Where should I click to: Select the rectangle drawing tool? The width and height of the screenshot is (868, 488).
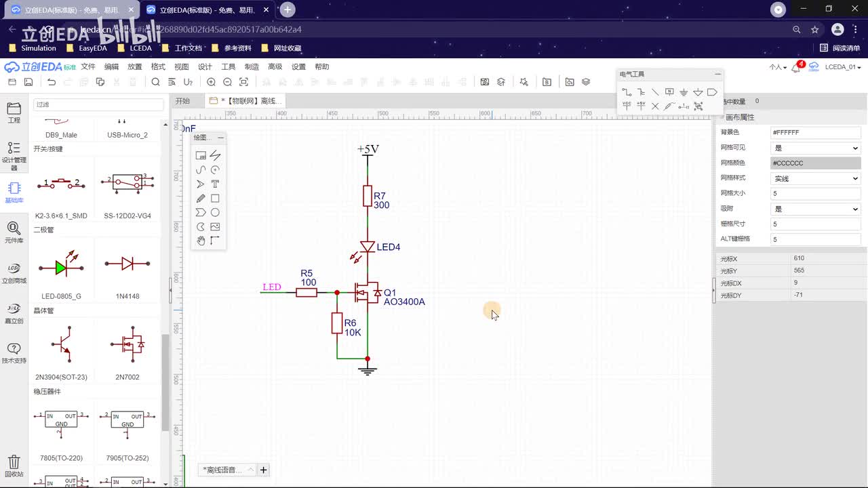click(215, 199)
